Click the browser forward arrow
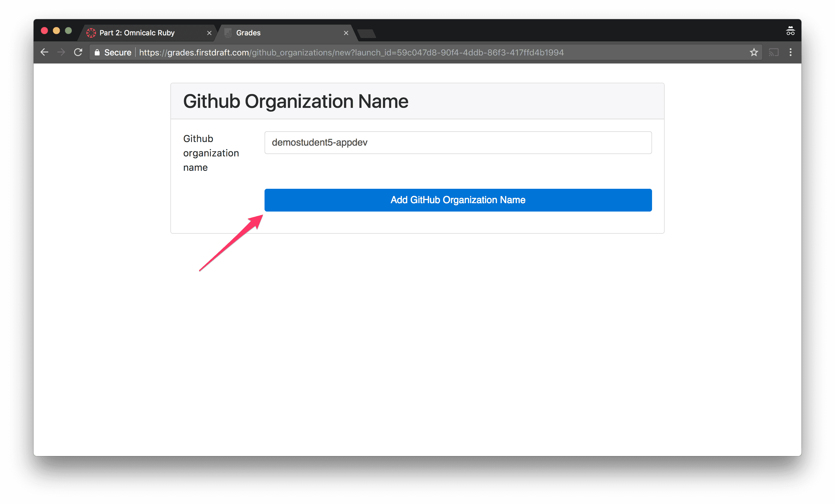The width and height of the screenshot is (835, 504). [61, 52]
